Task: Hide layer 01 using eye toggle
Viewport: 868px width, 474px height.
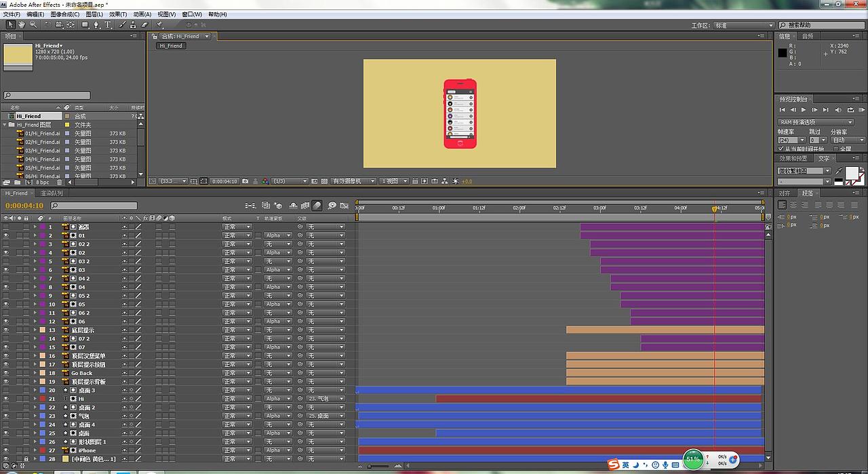Action: coord(6,235)
